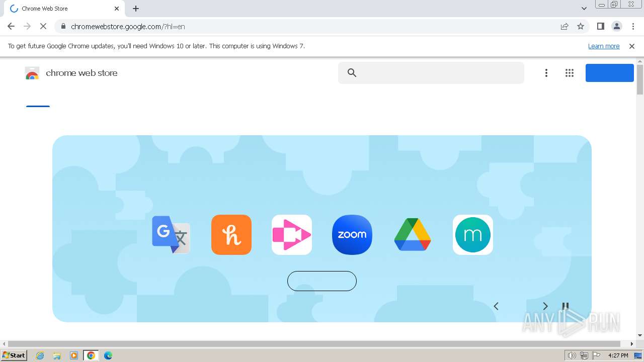Go to next carousel slide
Screen dimensions: 644x362
[545, 306]
